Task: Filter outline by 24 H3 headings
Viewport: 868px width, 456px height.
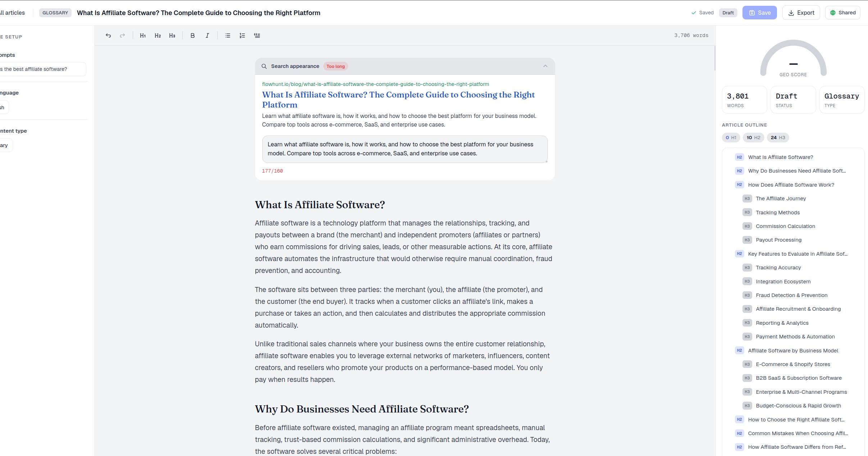Action: 778,138
